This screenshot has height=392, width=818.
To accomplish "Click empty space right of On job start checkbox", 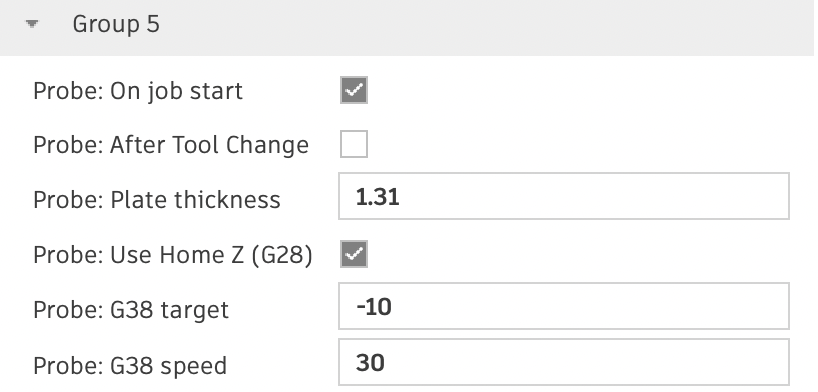I will (579, 90).
